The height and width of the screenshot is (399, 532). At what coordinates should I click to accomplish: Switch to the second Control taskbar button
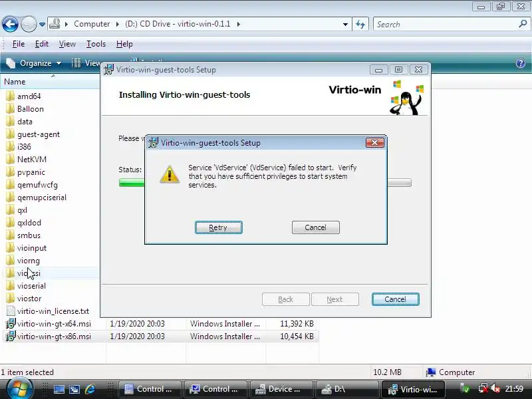tap(215, 389)
